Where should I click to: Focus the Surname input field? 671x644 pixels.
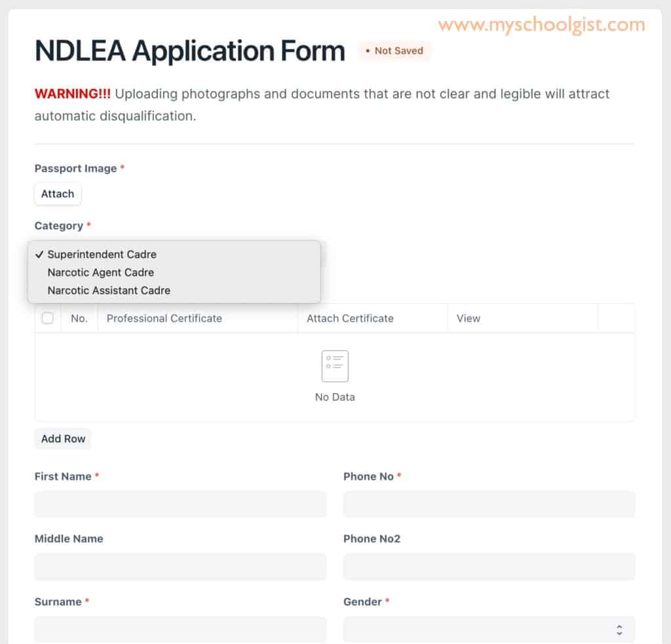(x=180, y=629)
